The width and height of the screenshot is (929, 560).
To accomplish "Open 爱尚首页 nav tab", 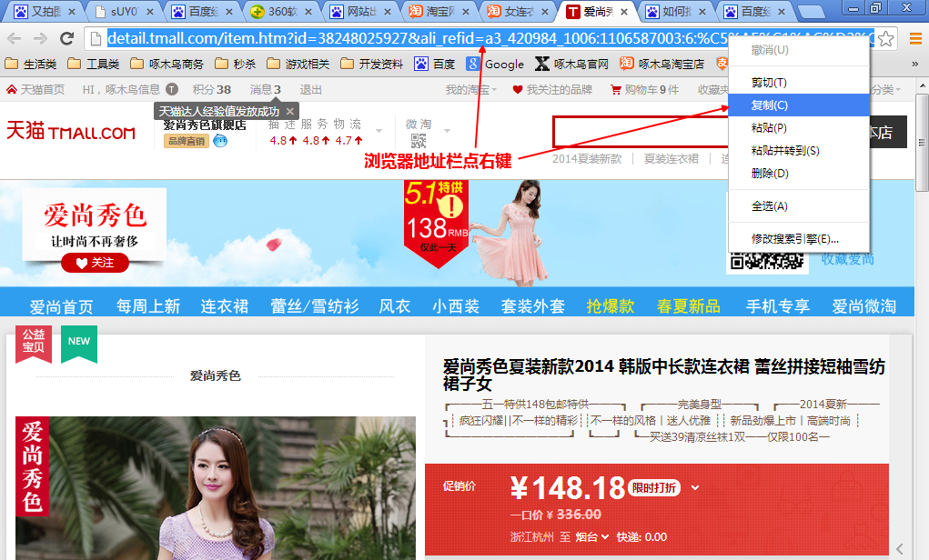I will [62, 306].
